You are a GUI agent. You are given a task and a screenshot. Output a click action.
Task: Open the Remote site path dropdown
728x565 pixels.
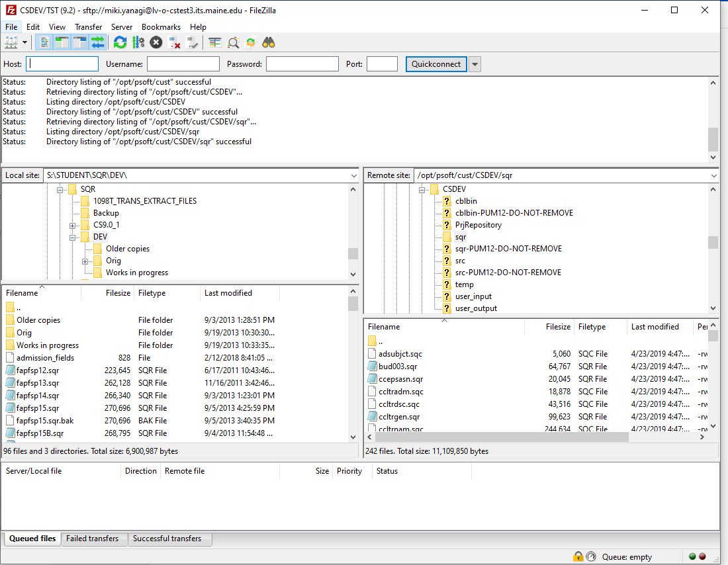pyautogui.click(x=713, y=175)
